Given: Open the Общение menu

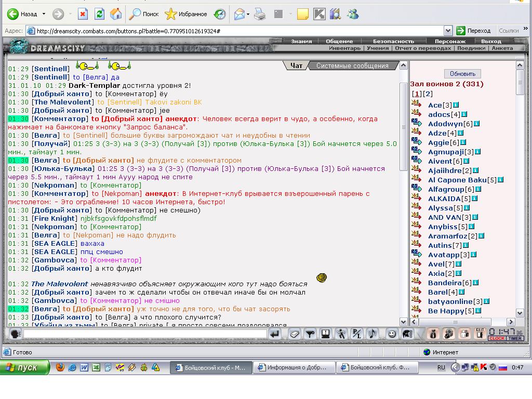Looking at the screenshot, I should click(339, 41).
